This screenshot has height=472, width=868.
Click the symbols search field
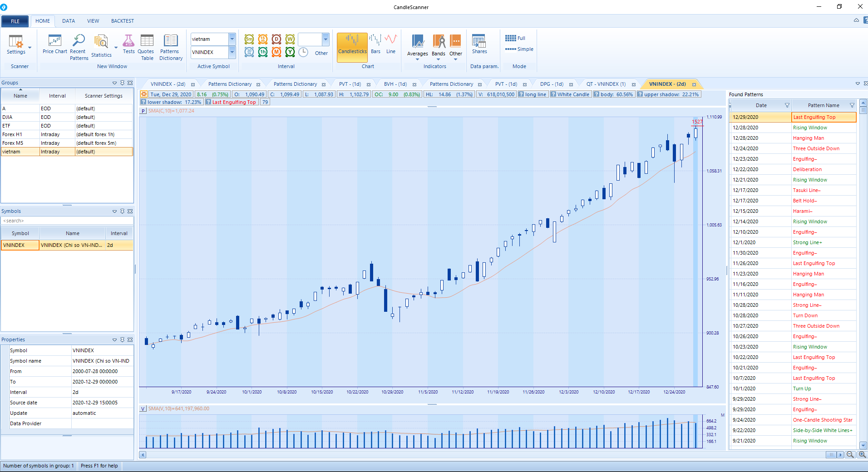(67, 221)
